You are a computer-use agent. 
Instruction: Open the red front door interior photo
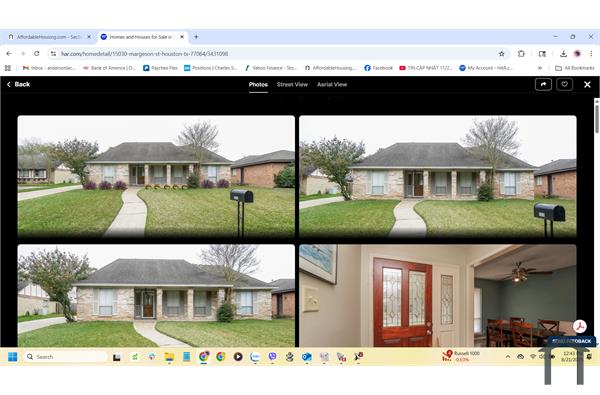click(x=438, y=295)
